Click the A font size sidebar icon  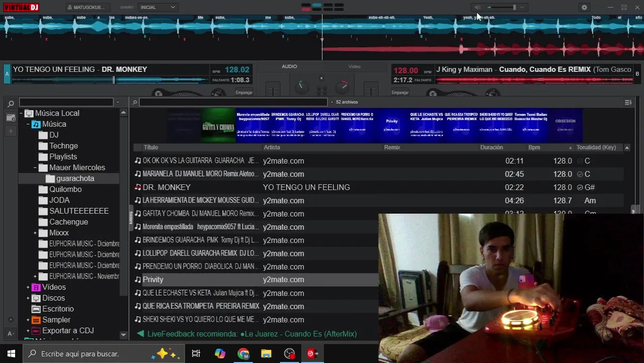11,334
